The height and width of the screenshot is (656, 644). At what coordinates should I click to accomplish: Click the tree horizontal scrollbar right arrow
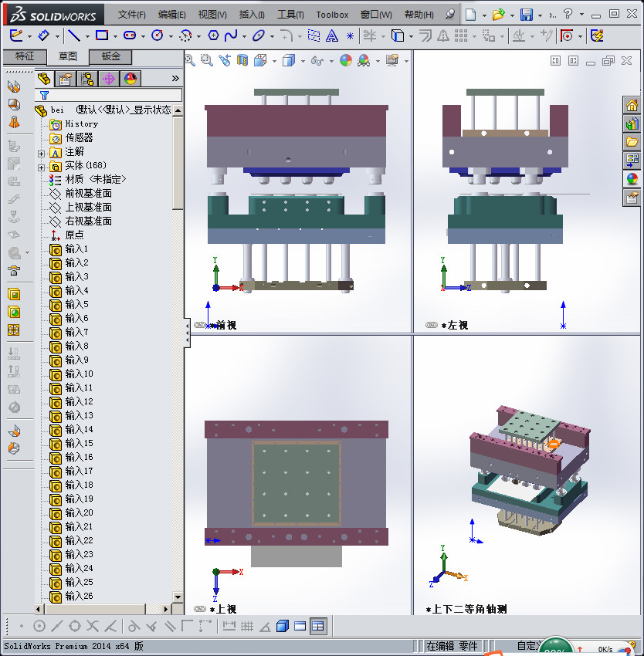click(x=166, y=609)
